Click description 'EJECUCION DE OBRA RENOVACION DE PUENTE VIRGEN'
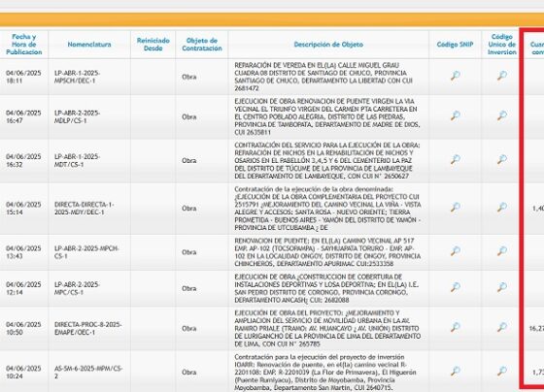544x392 pixels. 327,116
